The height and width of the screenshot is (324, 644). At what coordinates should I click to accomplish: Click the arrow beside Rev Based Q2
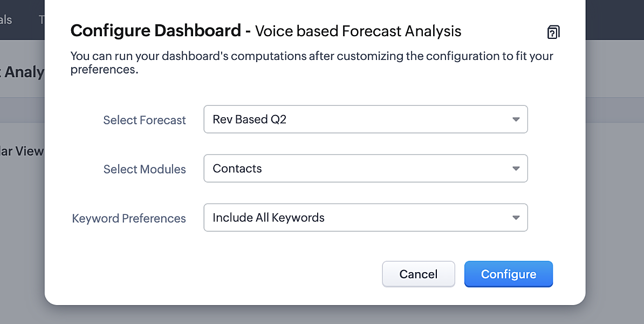[516, 119]
